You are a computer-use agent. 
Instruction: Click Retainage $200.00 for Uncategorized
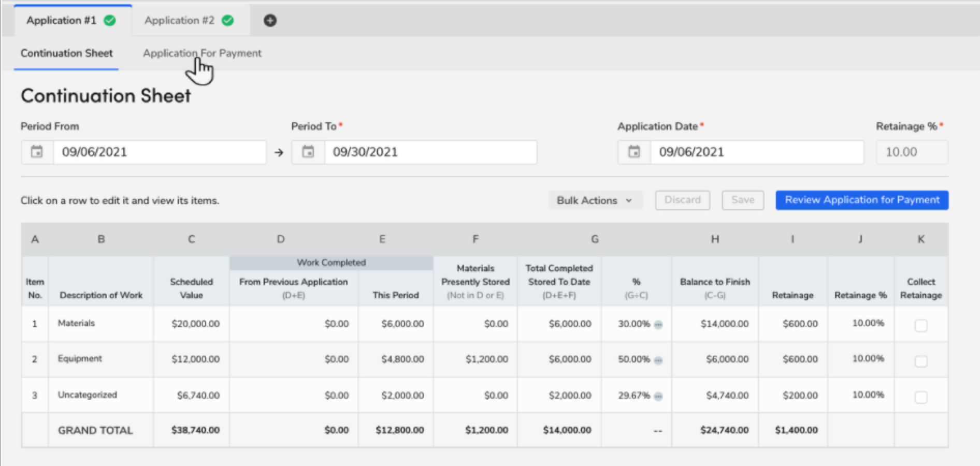[800, 396]
